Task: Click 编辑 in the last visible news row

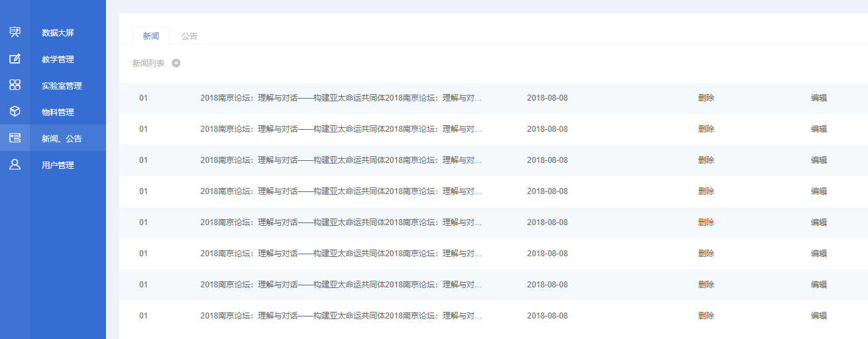Action: point(819,316)
